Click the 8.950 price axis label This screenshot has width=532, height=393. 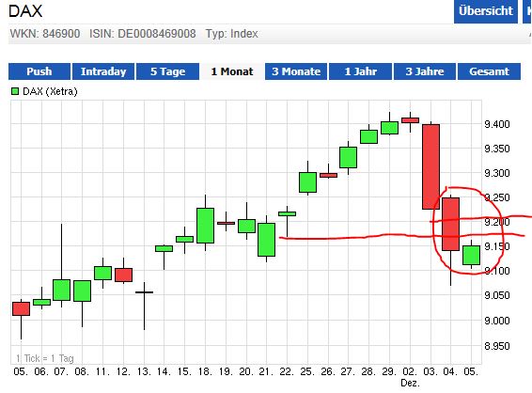tap(496, 346)
